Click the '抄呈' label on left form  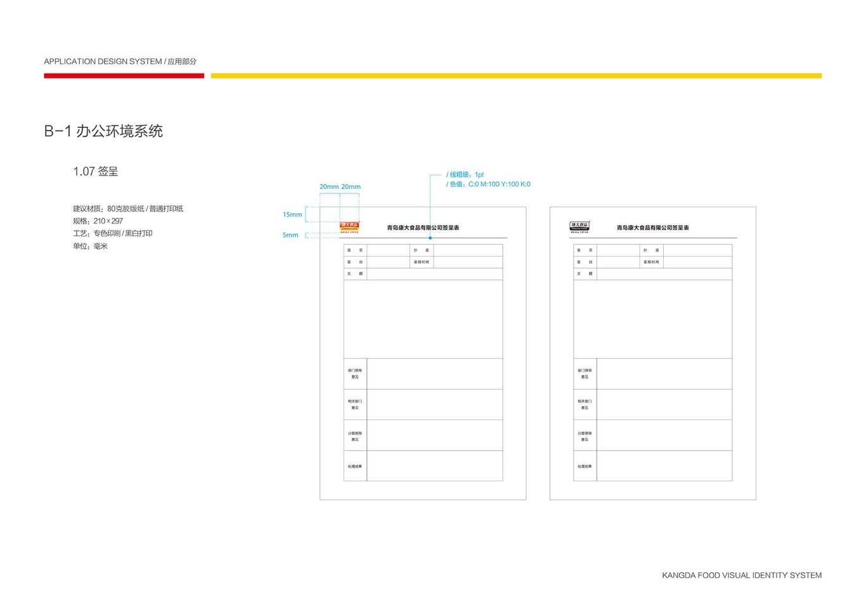point(422,250)
